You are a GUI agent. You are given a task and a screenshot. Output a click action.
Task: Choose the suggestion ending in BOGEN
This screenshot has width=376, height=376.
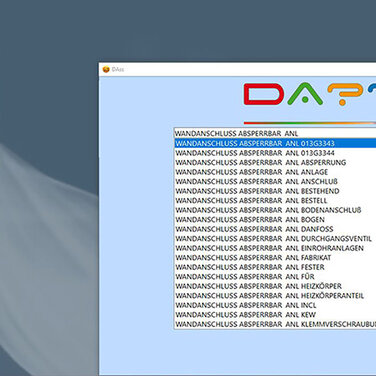pyautogui.click(x=275, y=219)
